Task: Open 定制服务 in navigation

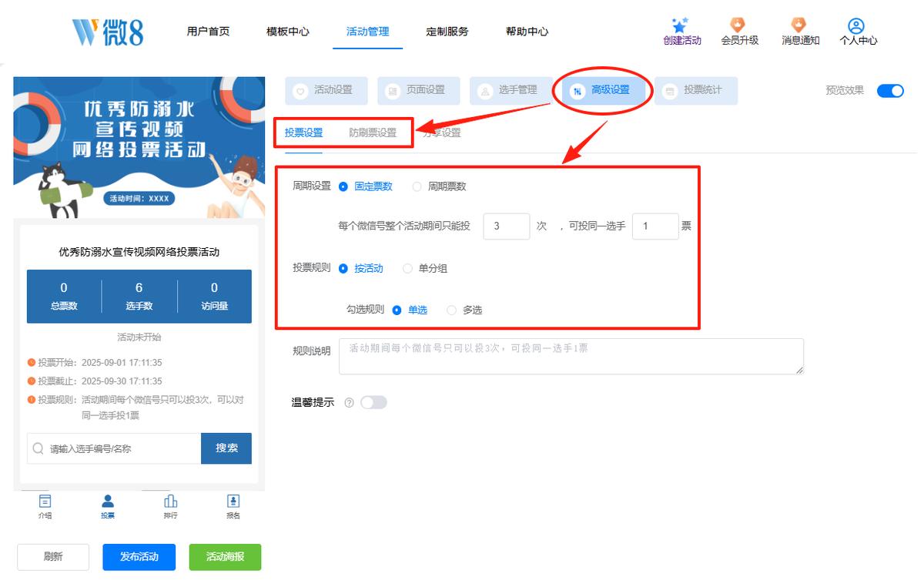Action: pos(447,32)
